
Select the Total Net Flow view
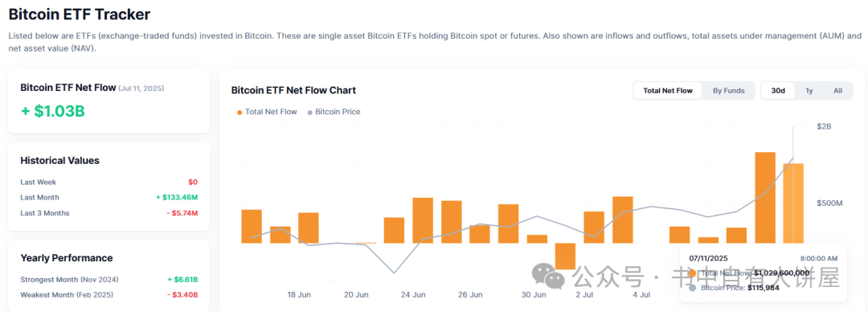coord(668,91)
